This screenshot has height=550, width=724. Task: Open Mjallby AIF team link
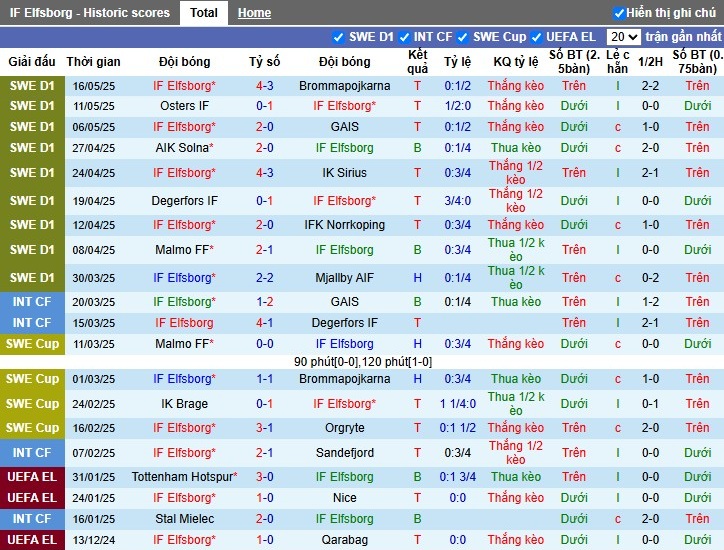tap(344, 278)
